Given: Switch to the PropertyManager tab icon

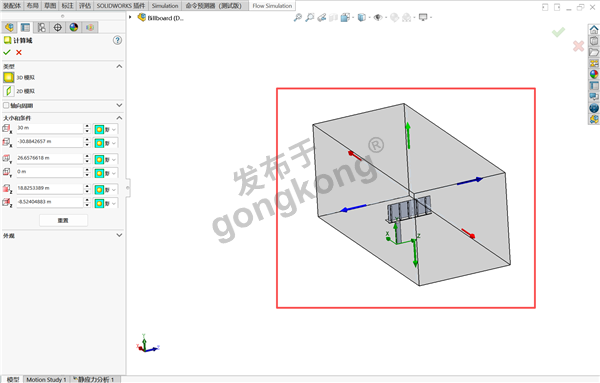Looking at the screenshot, I should (25, 27).
